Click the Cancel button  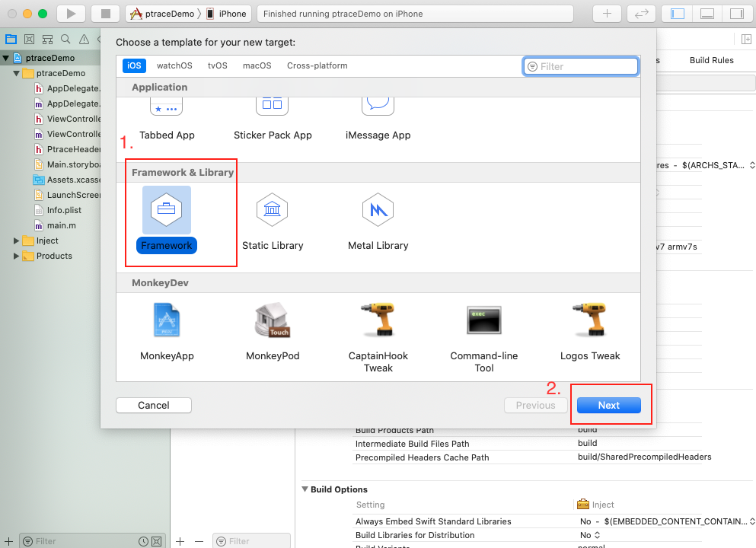(x=154, y=406)
